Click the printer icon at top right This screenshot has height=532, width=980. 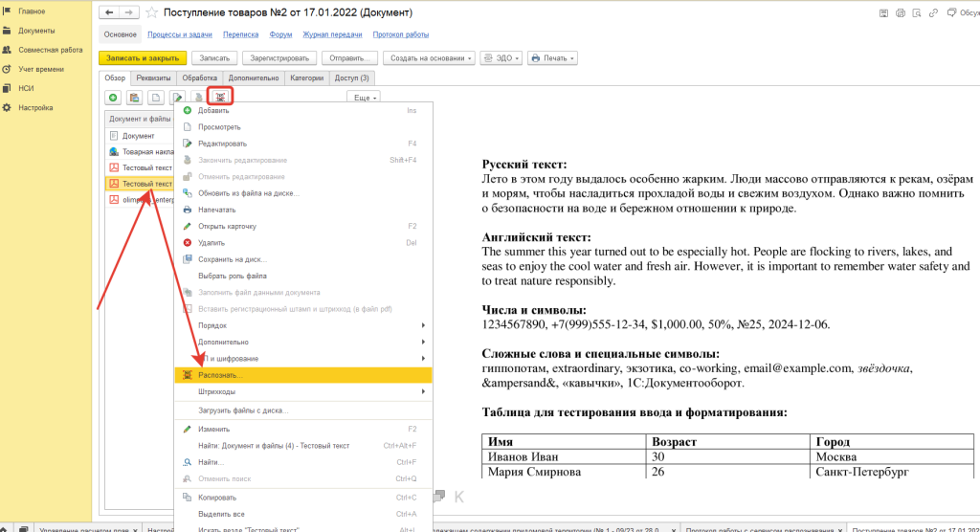900,11
